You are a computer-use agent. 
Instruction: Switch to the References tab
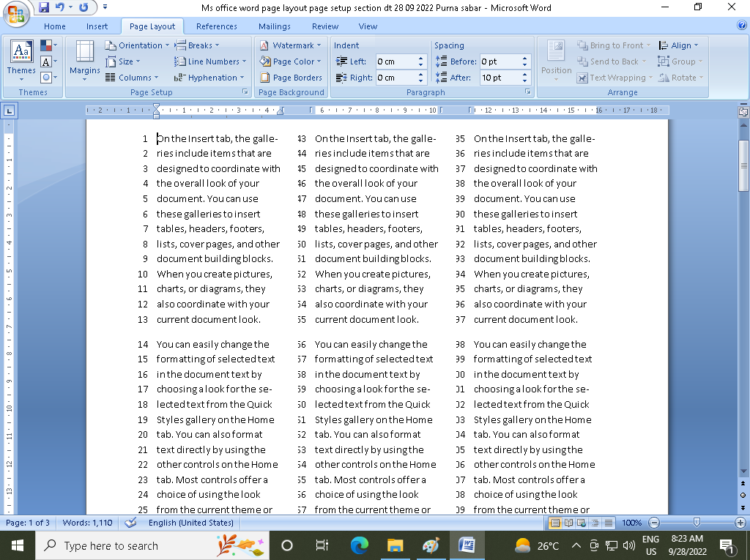click(216, 26)
